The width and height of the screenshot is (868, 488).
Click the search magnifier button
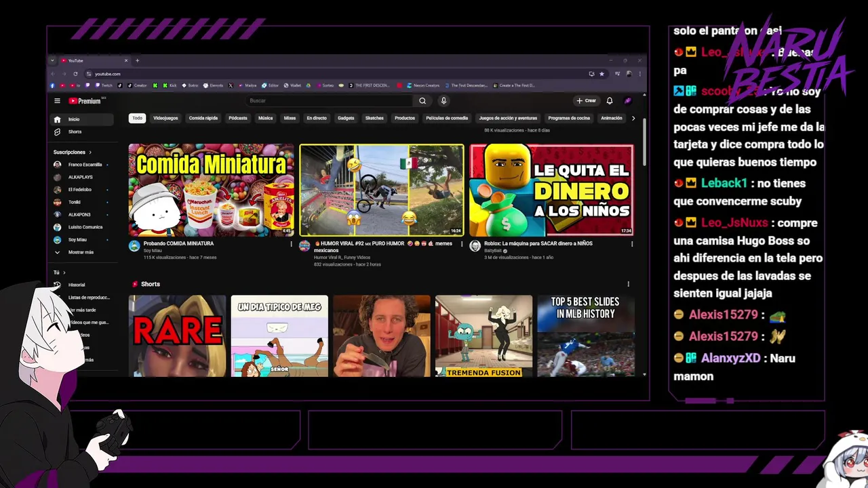[x=422, y=101]
